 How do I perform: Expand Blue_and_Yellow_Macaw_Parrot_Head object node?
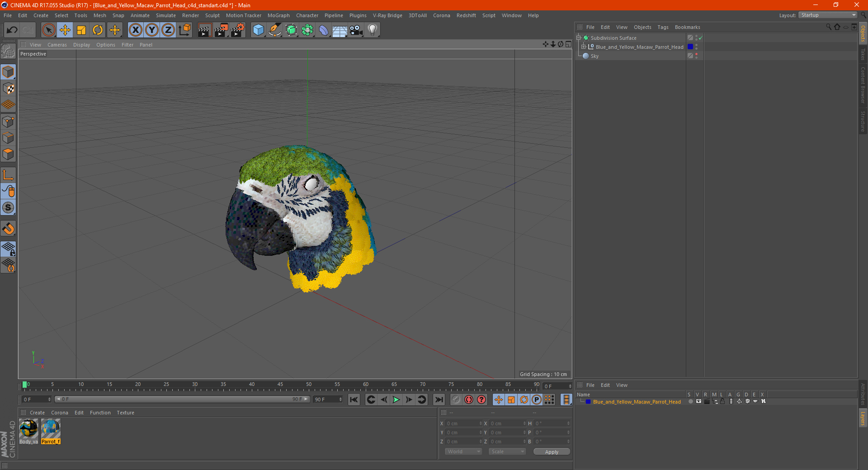click(x=583, y=47)
